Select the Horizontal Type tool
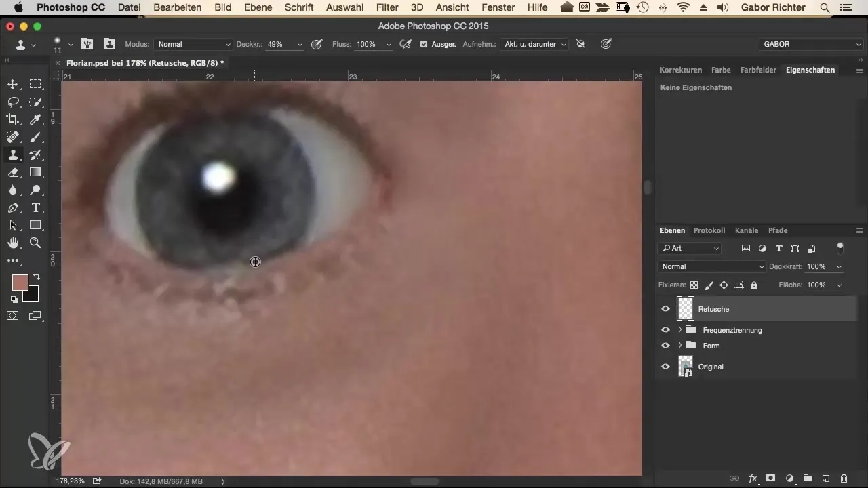868x488 pixels. click(35, 208)
